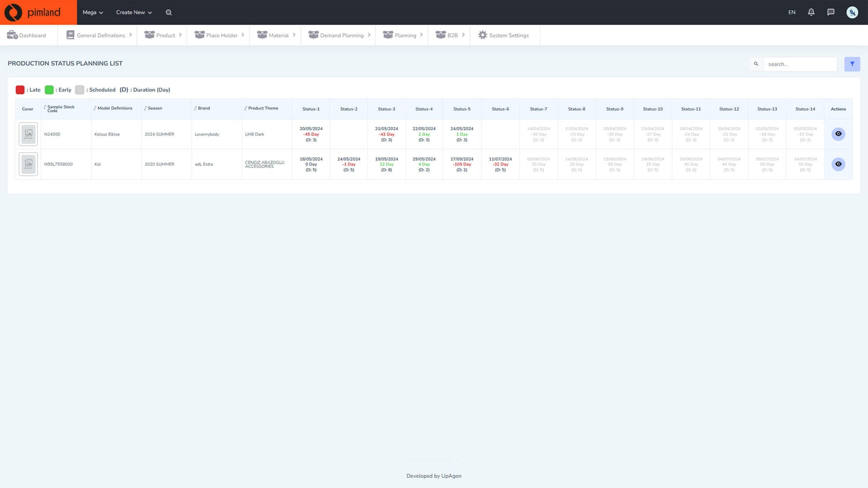Open the Create New dropdown
Image resolution: width=868 pixels, height=488 pixels.
click(x=133, y=12)
